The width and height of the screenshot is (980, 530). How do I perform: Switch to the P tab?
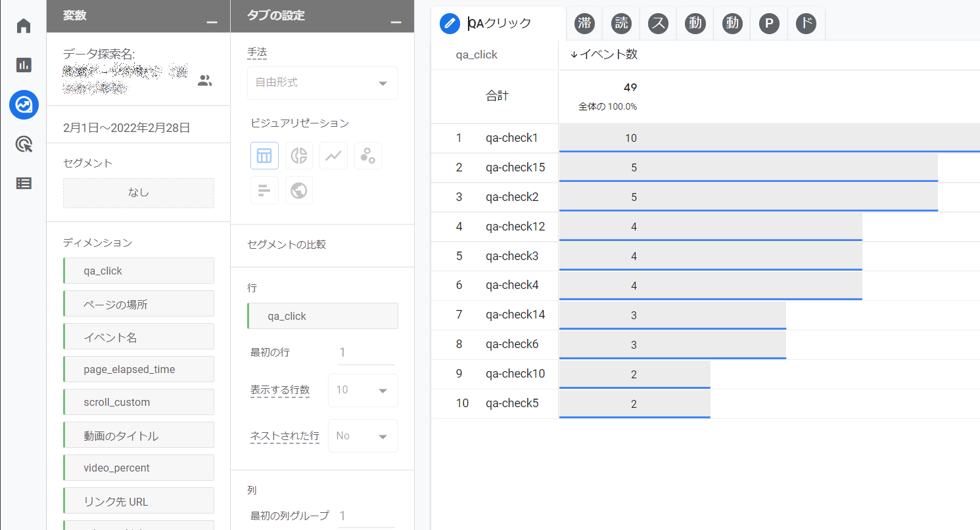point(768,24)
